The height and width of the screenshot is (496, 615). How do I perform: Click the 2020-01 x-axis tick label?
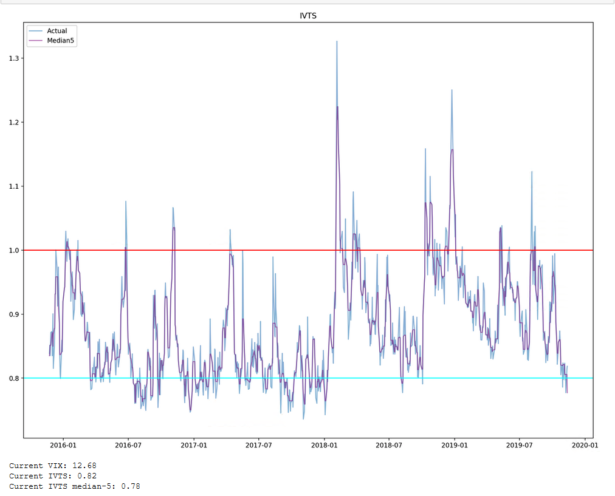[x=585, y=445]
